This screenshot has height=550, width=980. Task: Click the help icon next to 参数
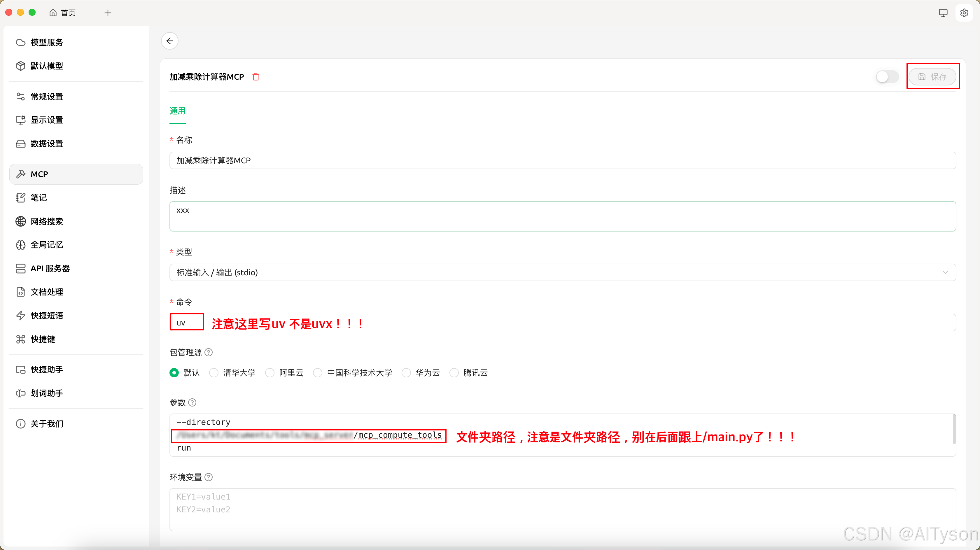click(192, 402)
